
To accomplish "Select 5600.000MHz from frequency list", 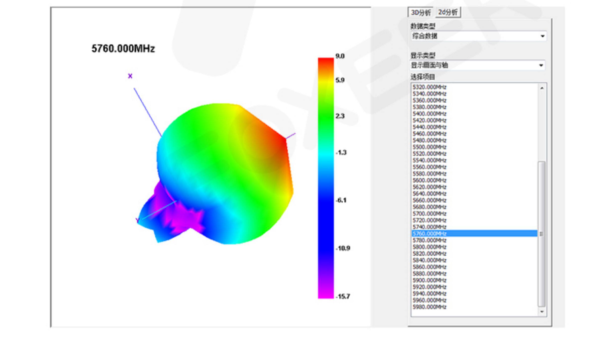I will point(430,180).
